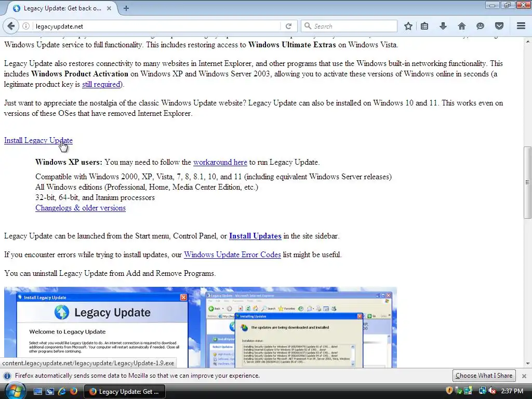Click Switch Between Windows quick launch icon
Viewport: 532px width, 399px height.
[49, 391]
